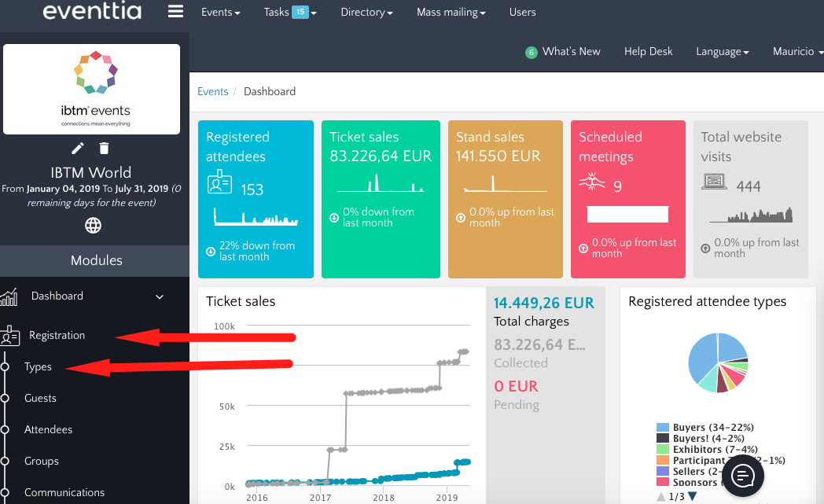Click the hamburger menu icon
Viewport: 824px width, 504px height.
pyautogui.click(x=176, y=12)
